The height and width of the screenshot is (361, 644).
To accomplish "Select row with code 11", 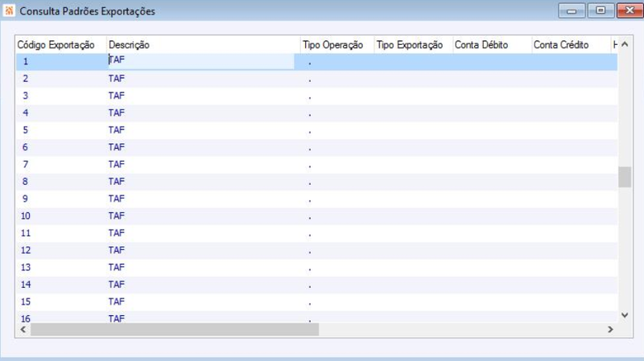I will (316, 233).
